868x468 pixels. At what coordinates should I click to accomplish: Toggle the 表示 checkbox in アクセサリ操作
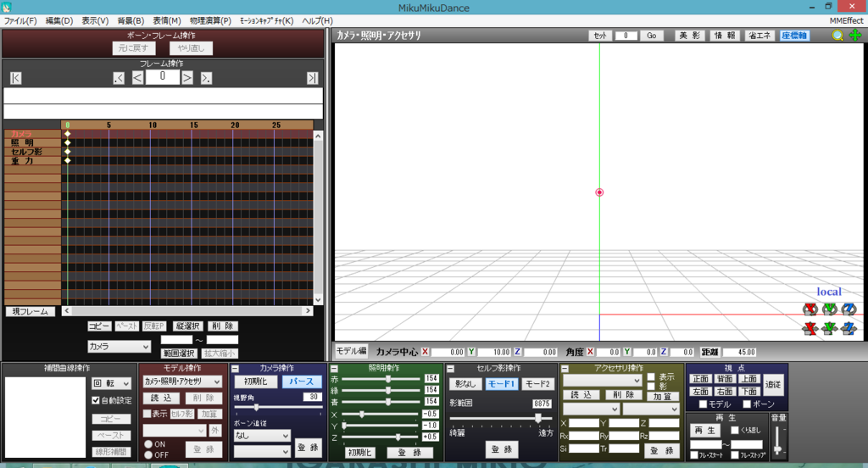[652, 376]
